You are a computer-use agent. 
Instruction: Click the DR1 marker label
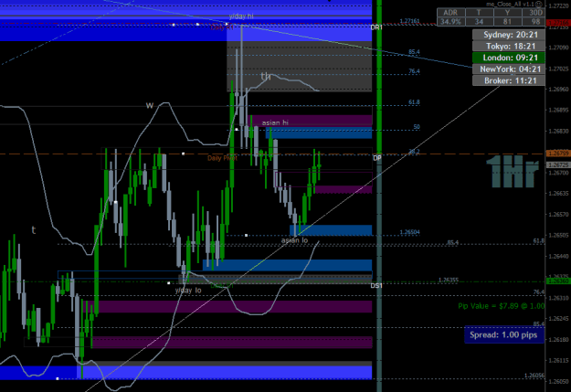click(x=376, y=27)
